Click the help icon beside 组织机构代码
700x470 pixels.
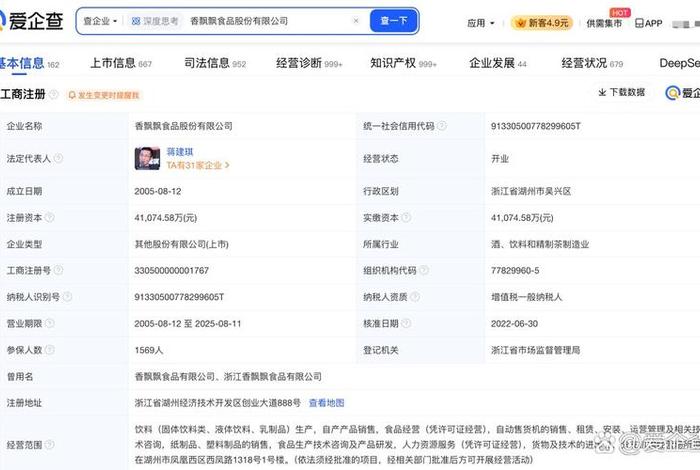(x=424, y=270)
